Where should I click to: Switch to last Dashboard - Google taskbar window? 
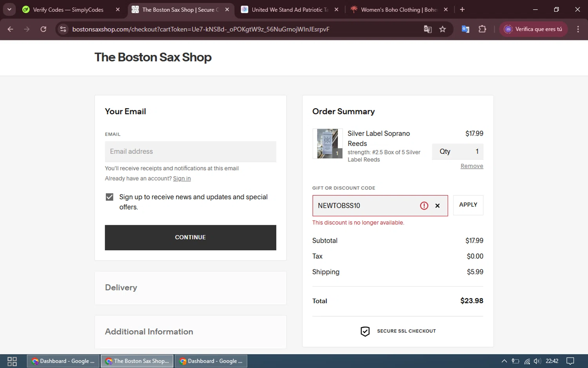[211, 361]
